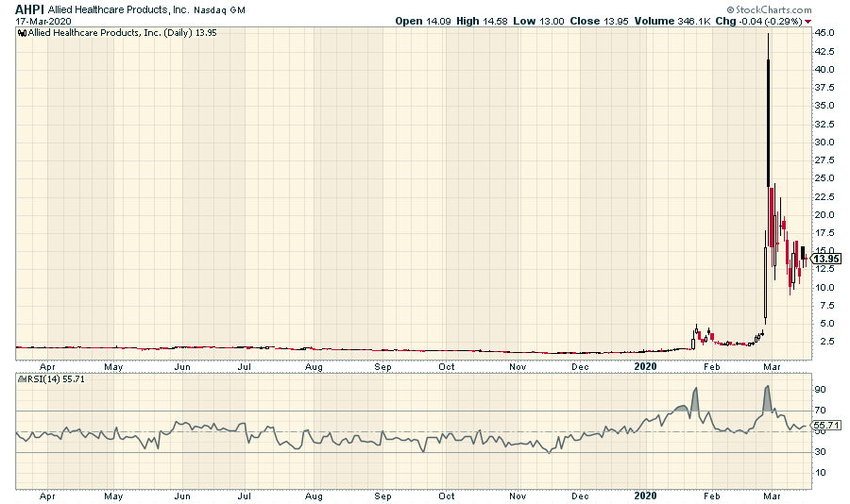850x504 pixels.
Task: Click the 'Jul' label under the RSI panel
Action: pyautogui.click(x=245, y=496)
